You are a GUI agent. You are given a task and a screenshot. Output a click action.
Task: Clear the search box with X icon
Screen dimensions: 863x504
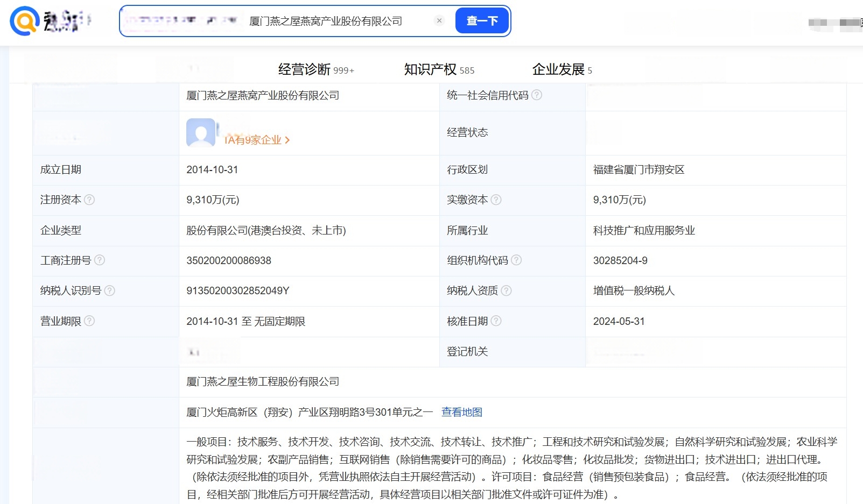coord(439,20)
